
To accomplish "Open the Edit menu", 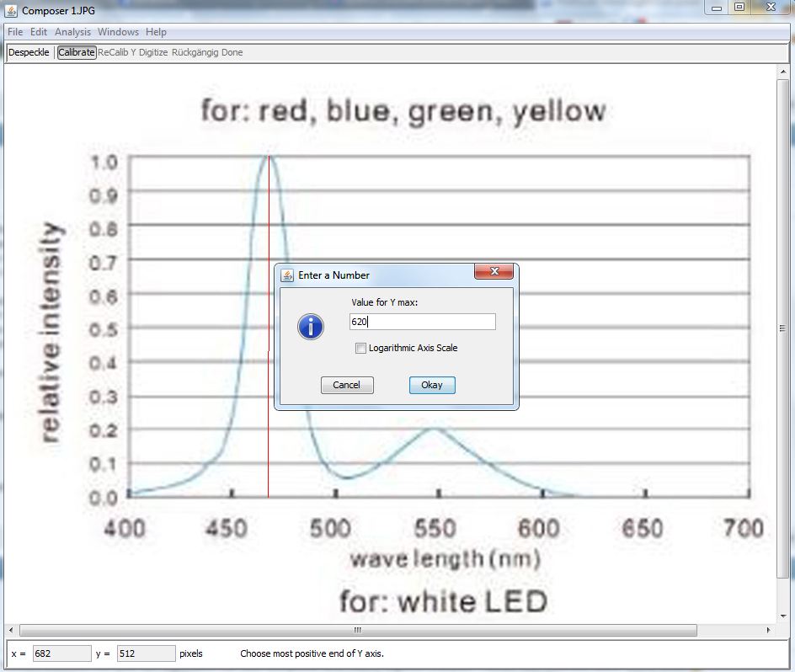I will click(39, 32).
